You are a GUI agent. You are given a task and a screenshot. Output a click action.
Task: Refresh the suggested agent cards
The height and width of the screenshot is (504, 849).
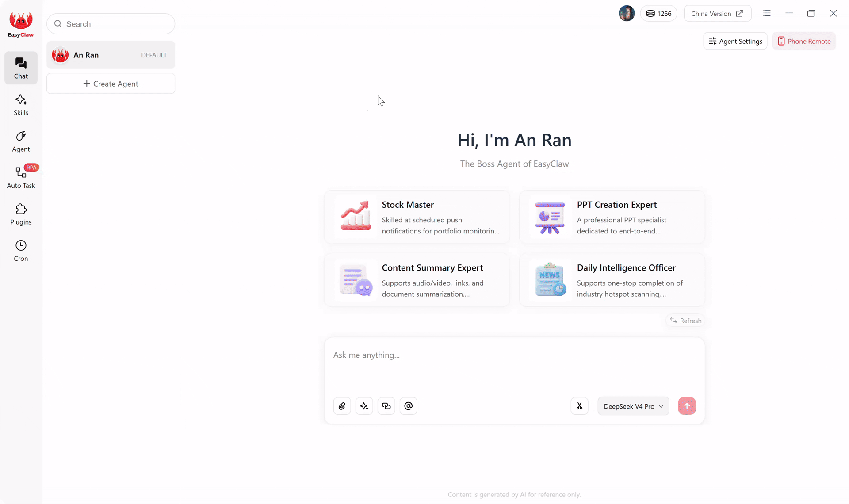(x=685, y=321)
